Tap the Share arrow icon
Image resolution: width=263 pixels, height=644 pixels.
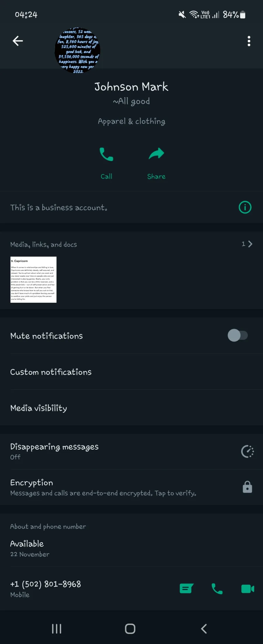point(156,154)
